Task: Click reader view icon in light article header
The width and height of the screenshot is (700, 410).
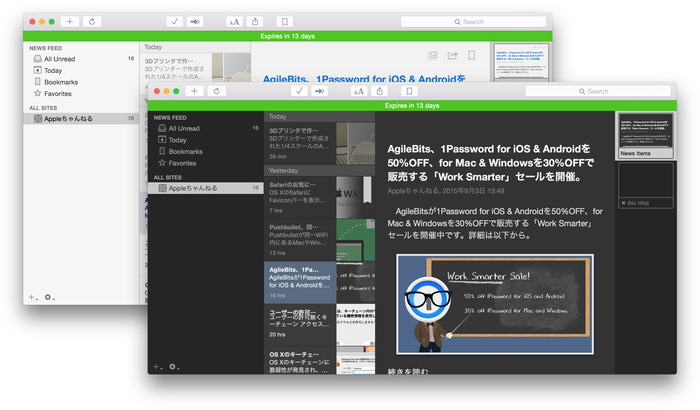Action: click(432, 55)
